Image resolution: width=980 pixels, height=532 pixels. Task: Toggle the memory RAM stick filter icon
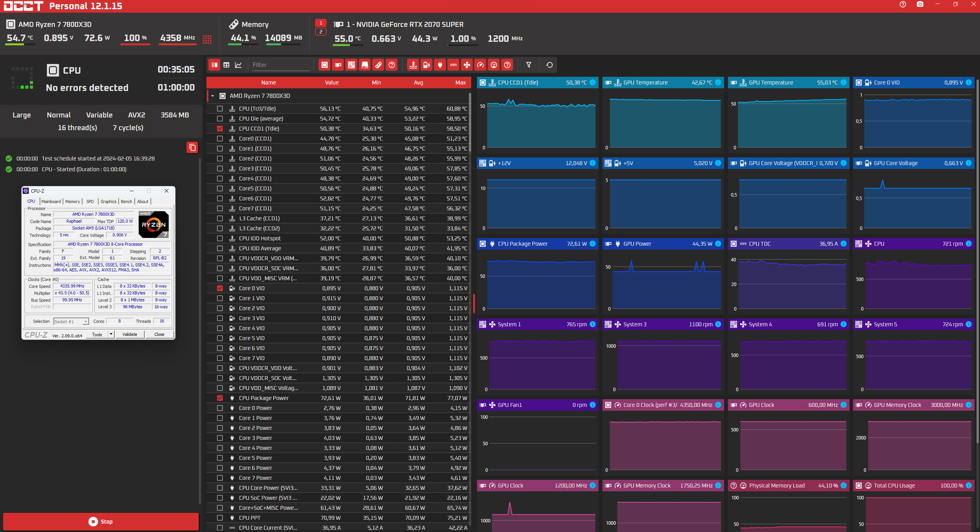(378, 65)
